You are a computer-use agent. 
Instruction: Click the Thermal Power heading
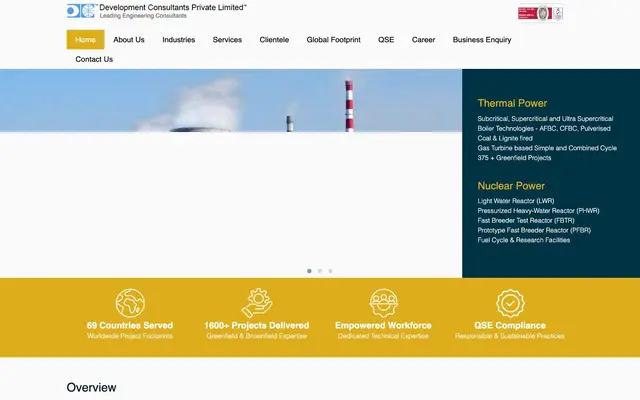512,103
